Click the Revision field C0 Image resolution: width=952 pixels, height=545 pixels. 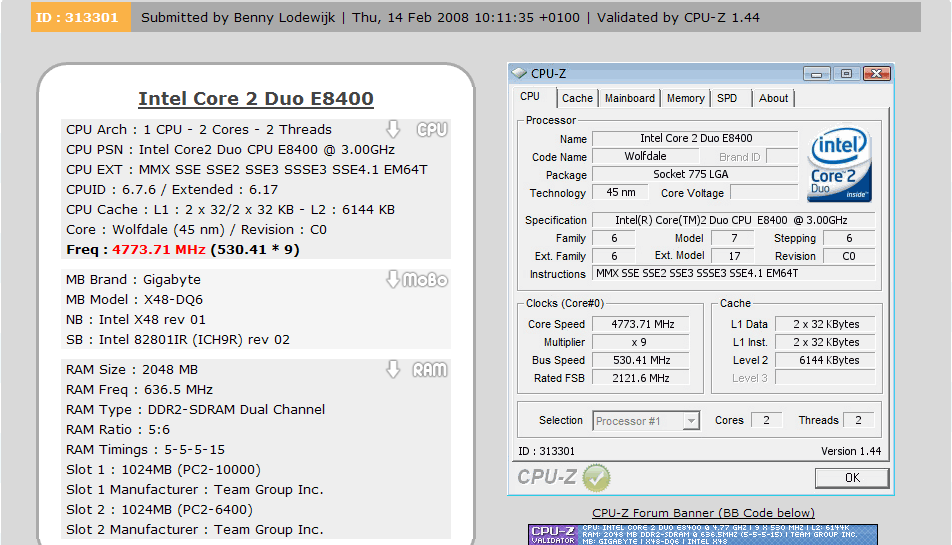pyautogui.click(x=849, y=256)
